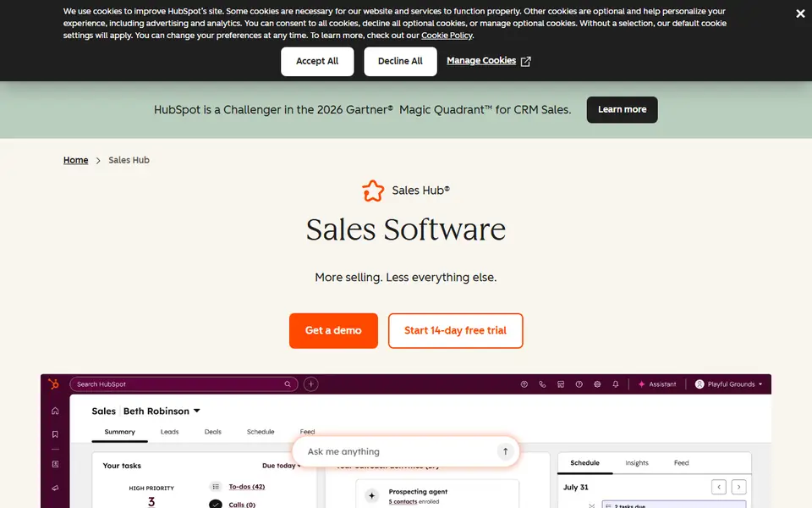The height and width of the screenshot is (508, 812).
Task: Click the megaphone marketing icon in sidebar
Action: click(55, 488)
